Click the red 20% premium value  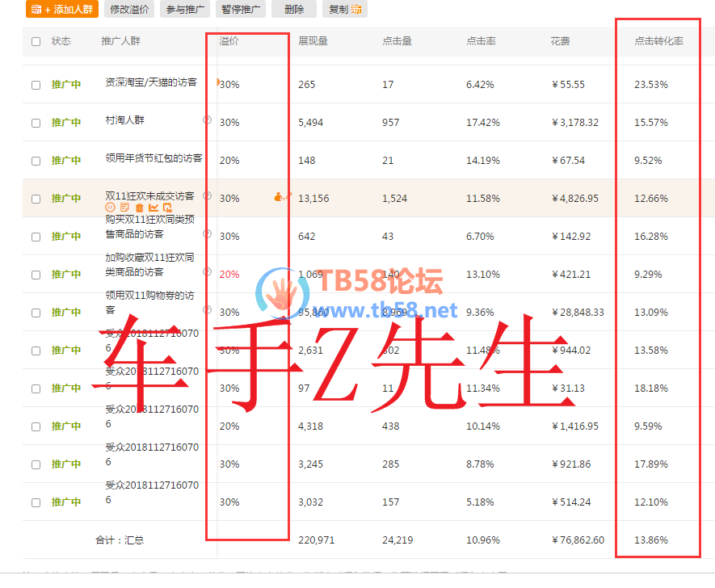[x=229, y=275]
